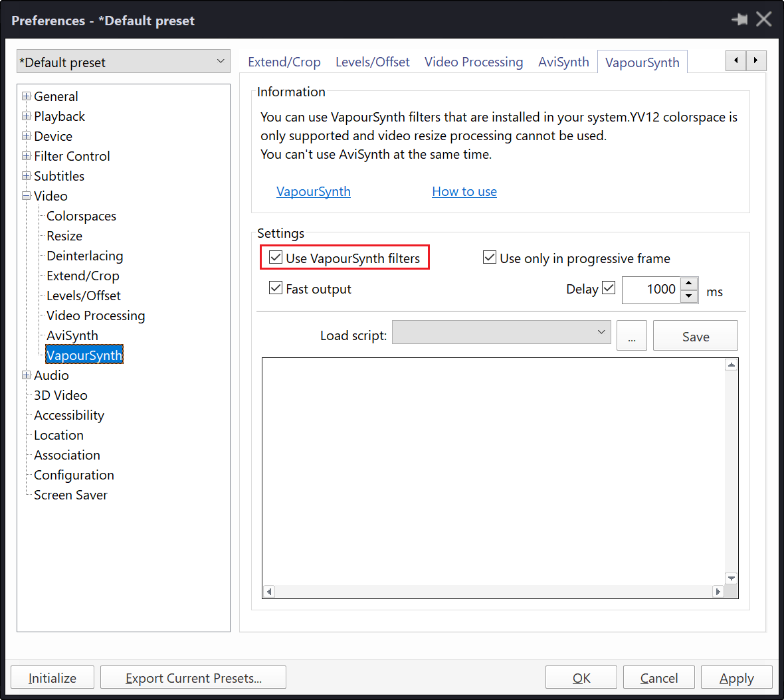Click Export Current Presets button
The height and width of the screenshot is (700, 784).
[x=193, y=677]
